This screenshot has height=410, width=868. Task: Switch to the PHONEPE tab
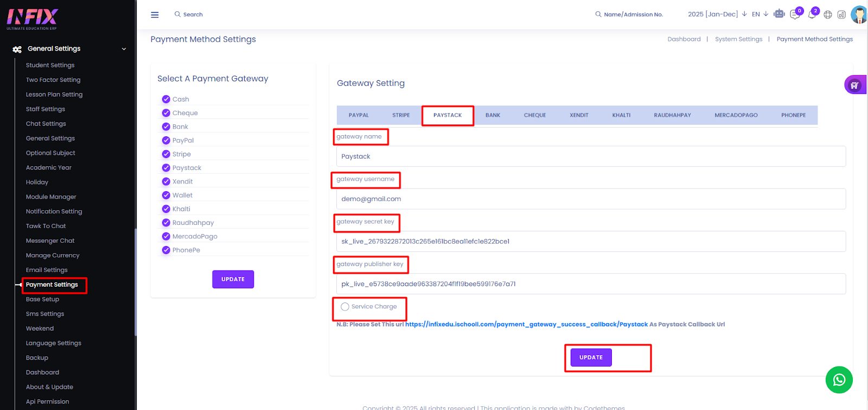coord(793,115)
